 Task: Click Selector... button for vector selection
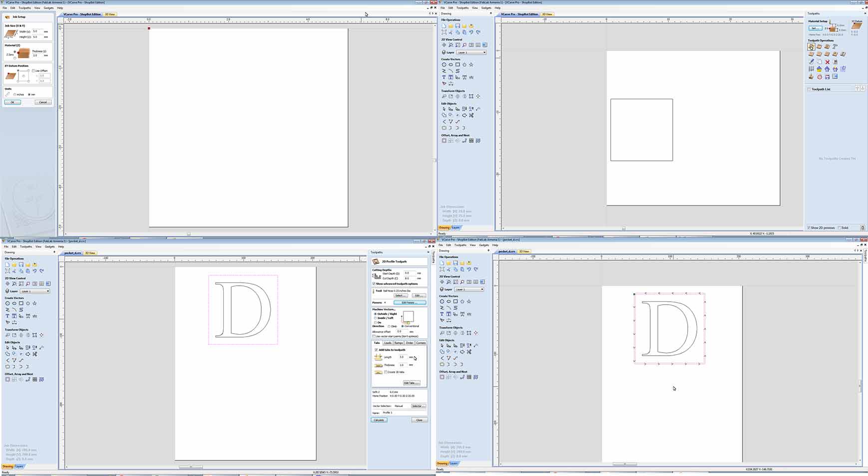(x=418, y=406)
